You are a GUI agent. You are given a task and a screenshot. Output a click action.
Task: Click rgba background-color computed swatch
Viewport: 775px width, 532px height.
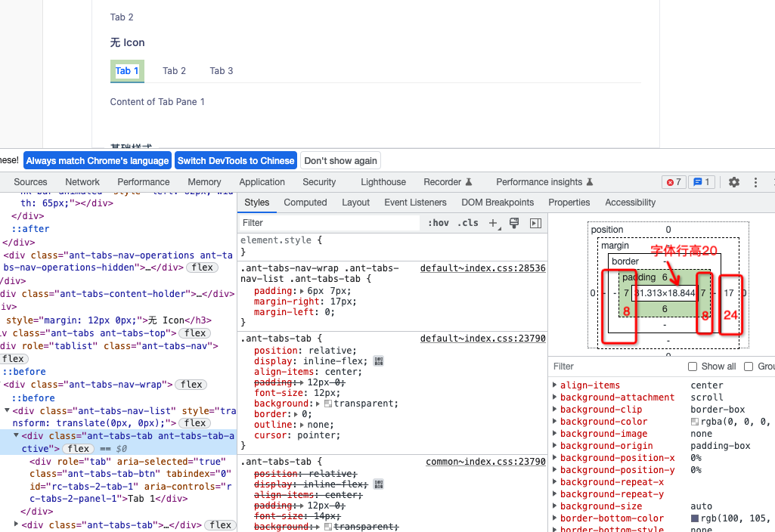tap(694, 422)
